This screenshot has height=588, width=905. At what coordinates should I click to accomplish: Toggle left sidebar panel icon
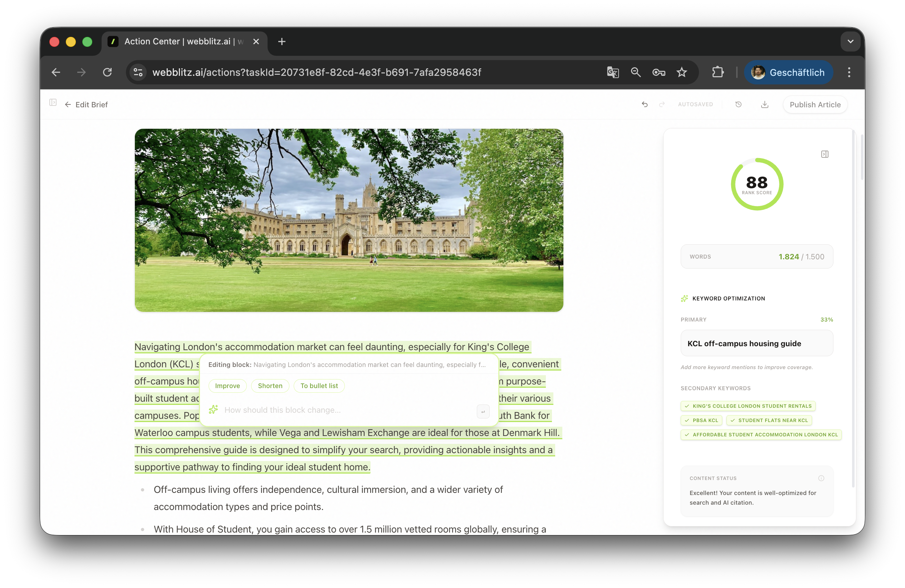tap(53, 102)
